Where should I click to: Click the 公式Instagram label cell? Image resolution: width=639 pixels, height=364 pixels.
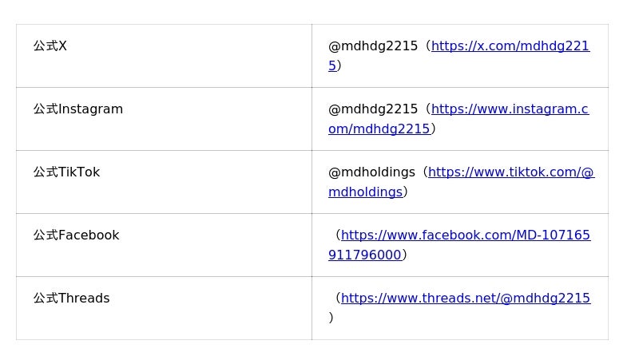pos(78,109)
